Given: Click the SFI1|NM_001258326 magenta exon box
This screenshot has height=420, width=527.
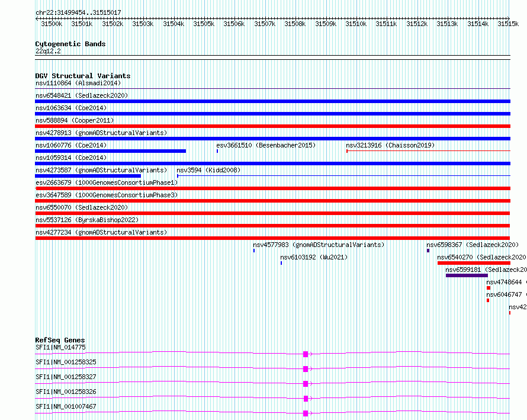Looking at the screenshot, I should (306, 399).
